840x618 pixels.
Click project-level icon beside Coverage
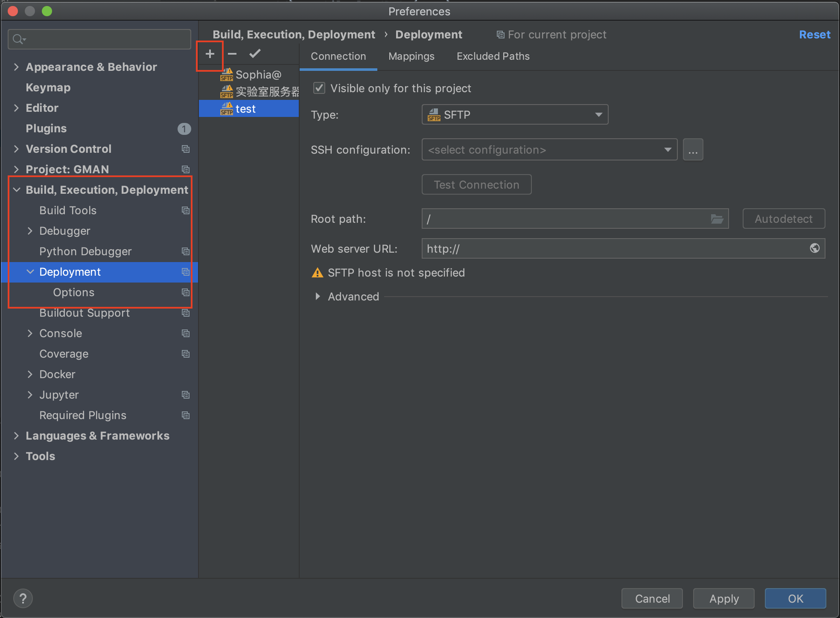point(186,354)
